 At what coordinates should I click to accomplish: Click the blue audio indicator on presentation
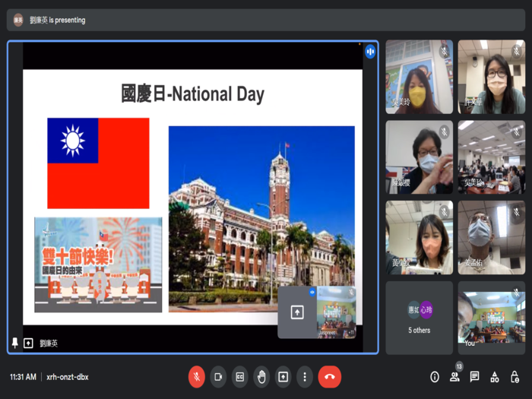pos(370,52)
